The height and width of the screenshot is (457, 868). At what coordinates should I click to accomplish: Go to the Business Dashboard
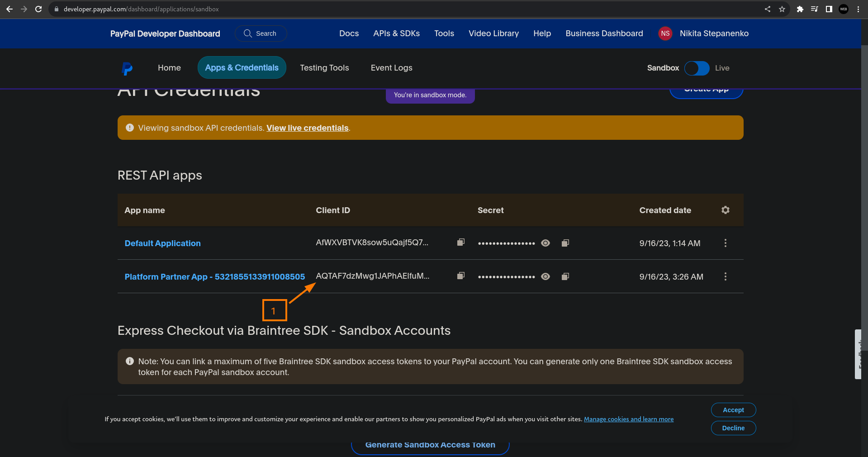604,33
